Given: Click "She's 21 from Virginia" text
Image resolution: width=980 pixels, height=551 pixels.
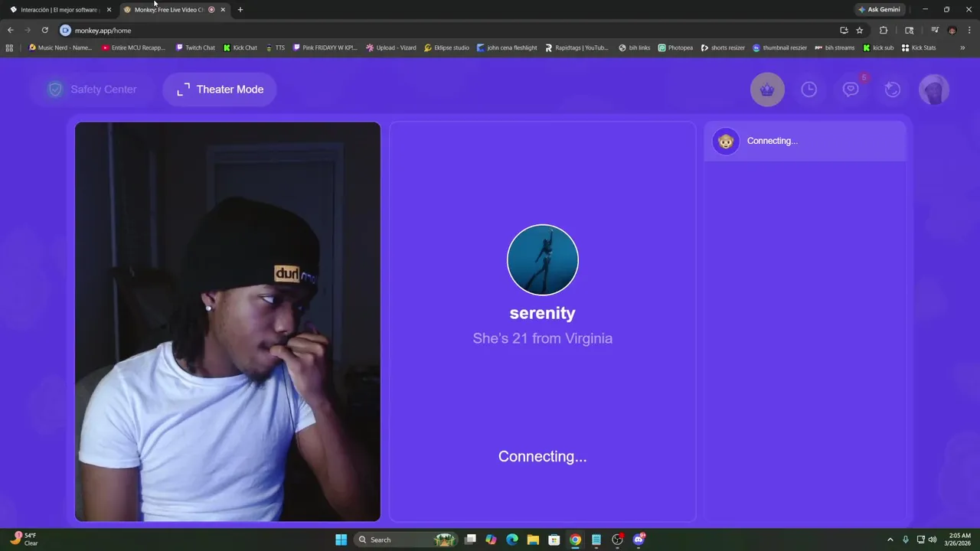Looking at the screenshot, I should point(542,338).
